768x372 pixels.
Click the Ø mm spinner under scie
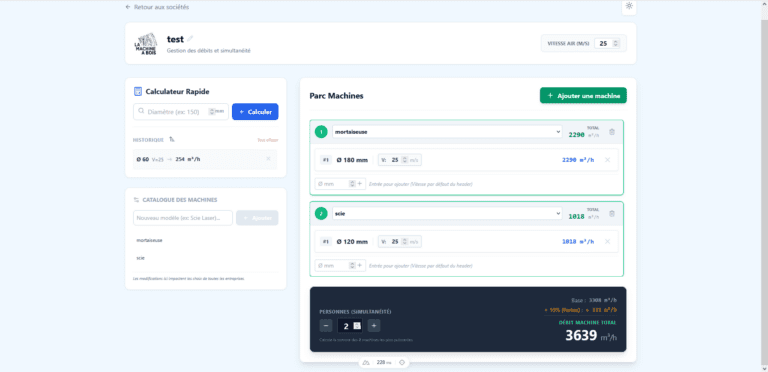pos(351,265)
